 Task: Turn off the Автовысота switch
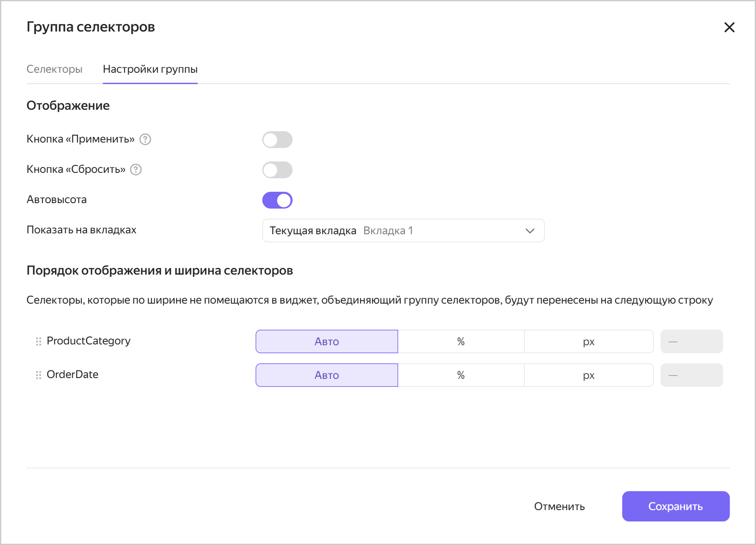click(x=277, y=200)
